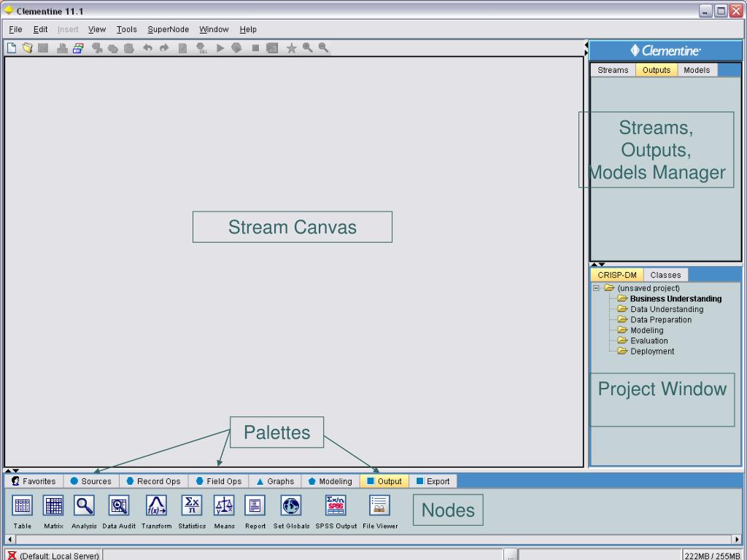
Task: Select the Deployment folder
Action: coord(646,351)
